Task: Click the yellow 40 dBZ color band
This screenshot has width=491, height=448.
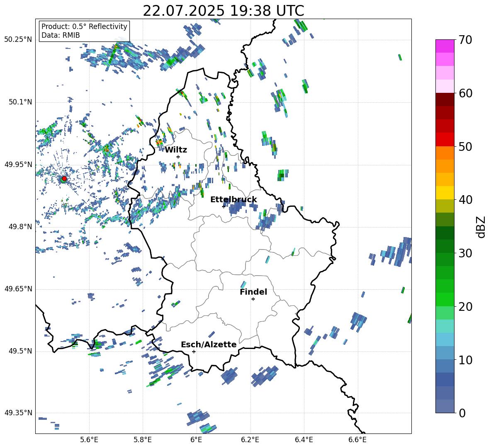Action: point(445,193)
